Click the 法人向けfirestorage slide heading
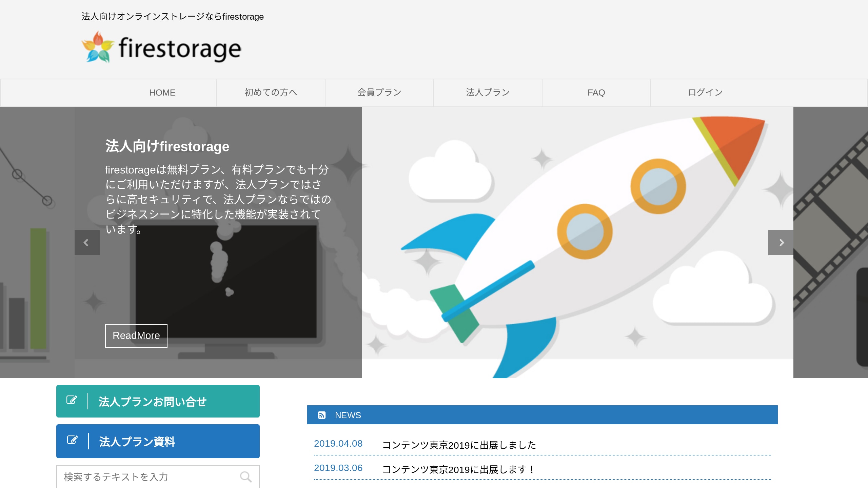 pyautogui.click(x=167, y=146)
